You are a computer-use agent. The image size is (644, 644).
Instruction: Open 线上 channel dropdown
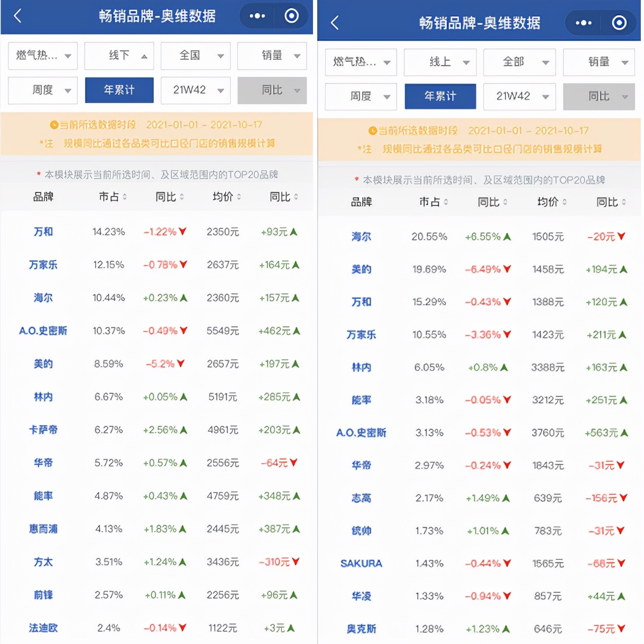tap(440, 62)
